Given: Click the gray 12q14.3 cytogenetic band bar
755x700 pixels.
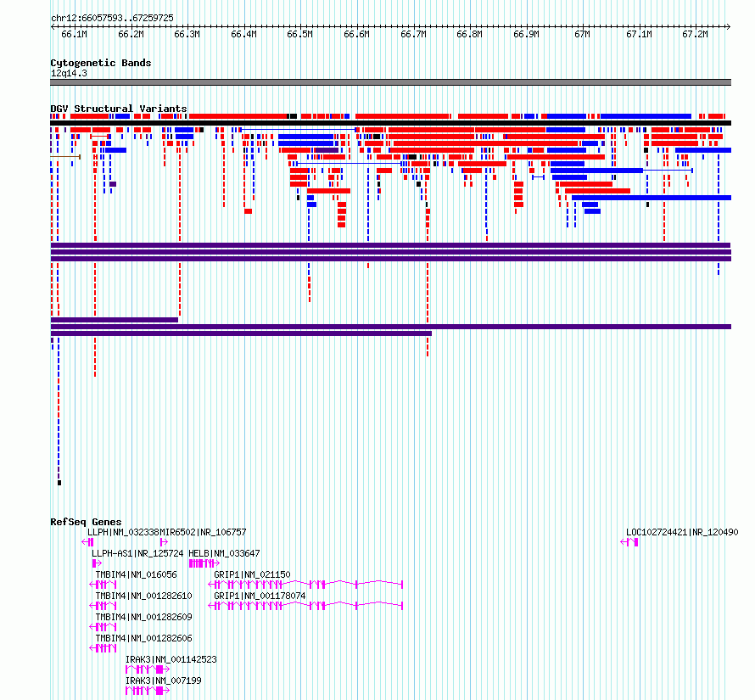Looking at the screenshot, I should coord(390,82).
